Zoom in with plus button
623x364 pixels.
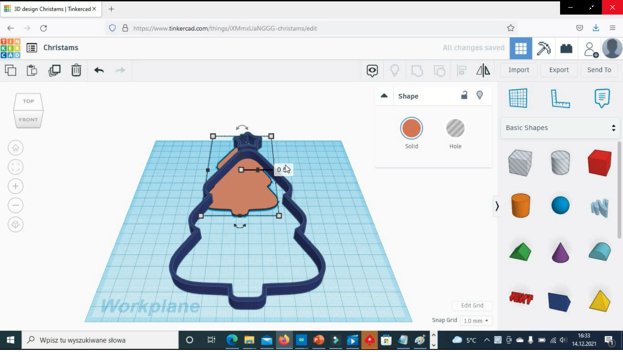coord(16,186)
